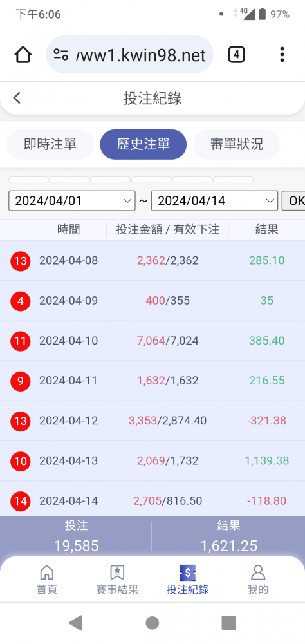The height and width of the screenshot is (644, 305).
Task: Click the 結果 column header
Action: [267, 230]
